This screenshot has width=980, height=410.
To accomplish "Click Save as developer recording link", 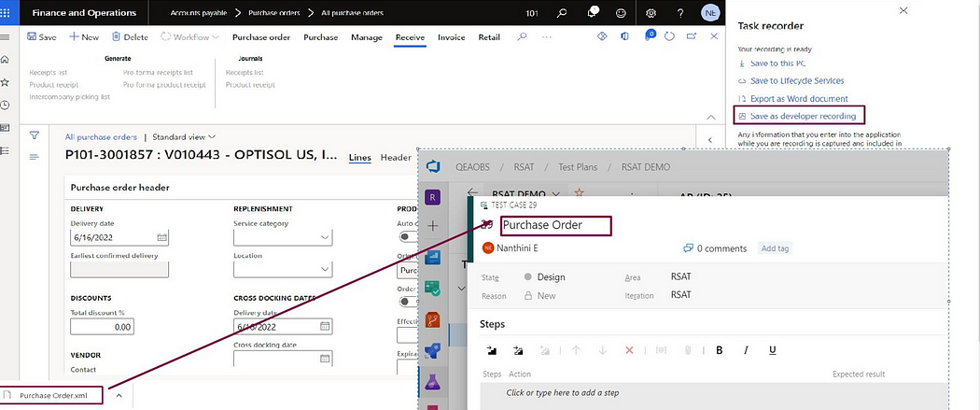I will [803, 116].
